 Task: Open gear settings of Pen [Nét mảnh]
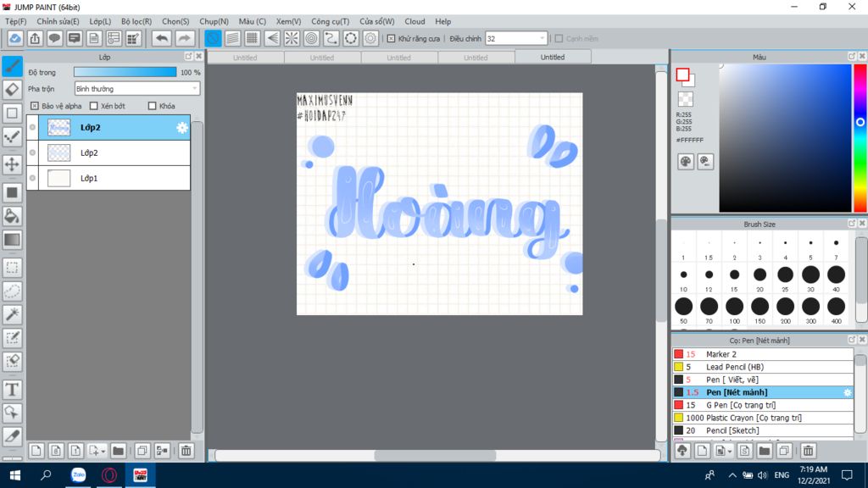tap(848, 392)
